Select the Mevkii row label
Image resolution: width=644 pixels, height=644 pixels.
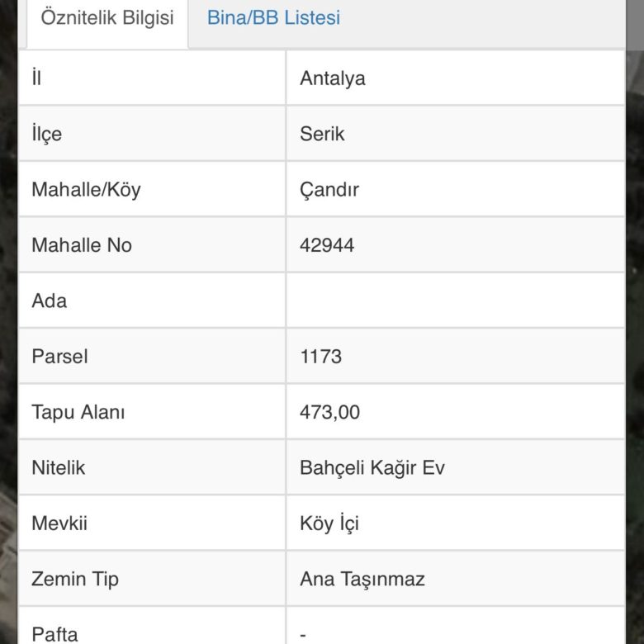click(59, 523)
